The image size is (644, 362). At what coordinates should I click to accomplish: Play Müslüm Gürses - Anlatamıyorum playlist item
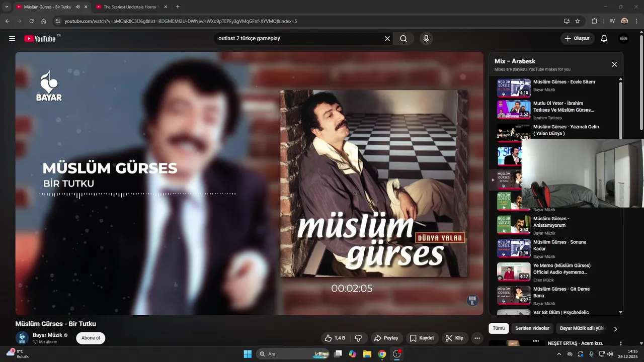553,225
